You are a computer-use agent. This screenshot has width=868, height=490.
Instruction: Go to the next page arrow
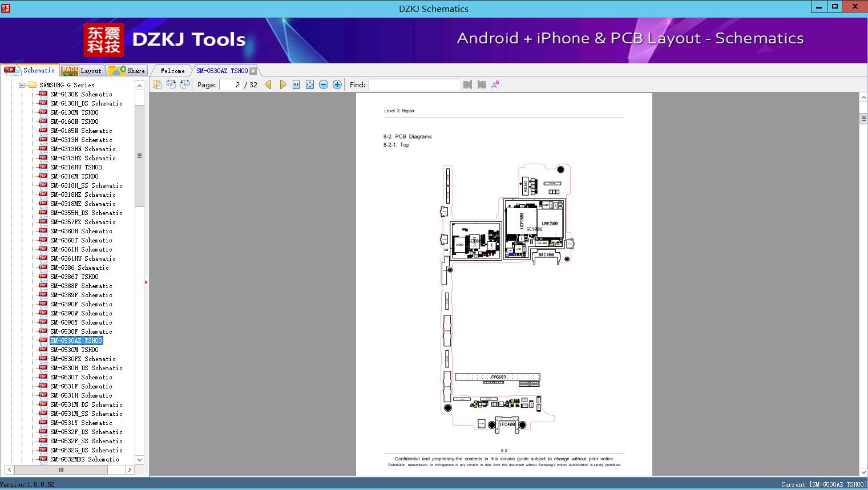click(x=282, y=84)
